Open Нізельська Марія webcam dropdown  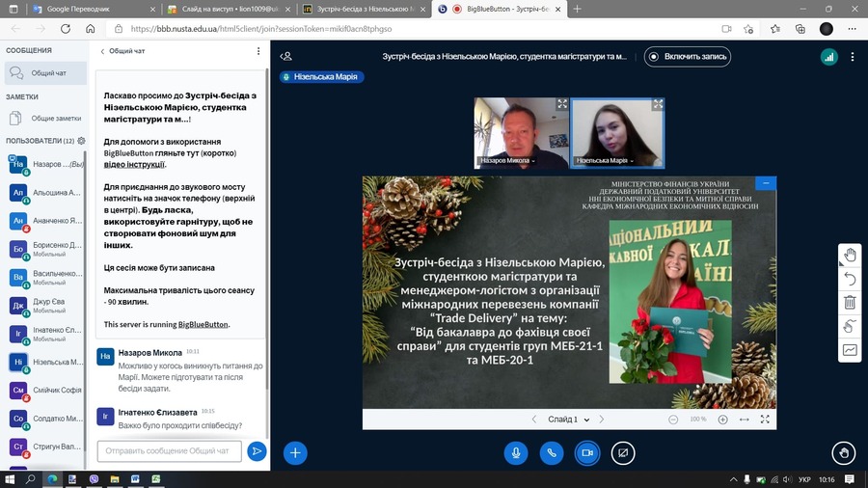pos(605,160)
